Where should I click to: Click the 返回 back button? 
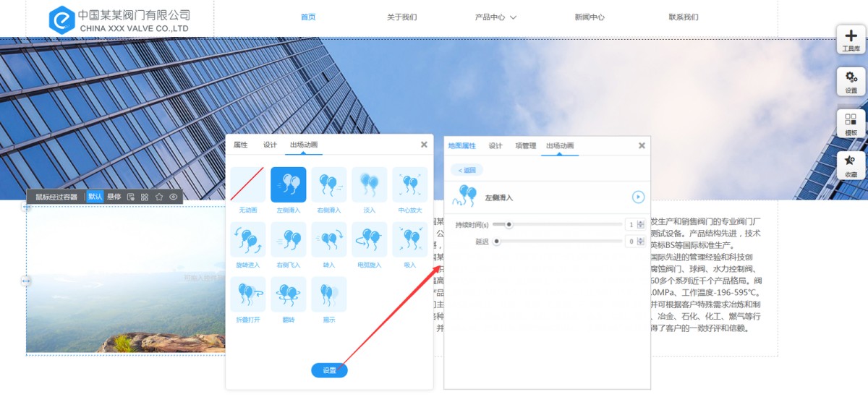click(x=467, y=170)
